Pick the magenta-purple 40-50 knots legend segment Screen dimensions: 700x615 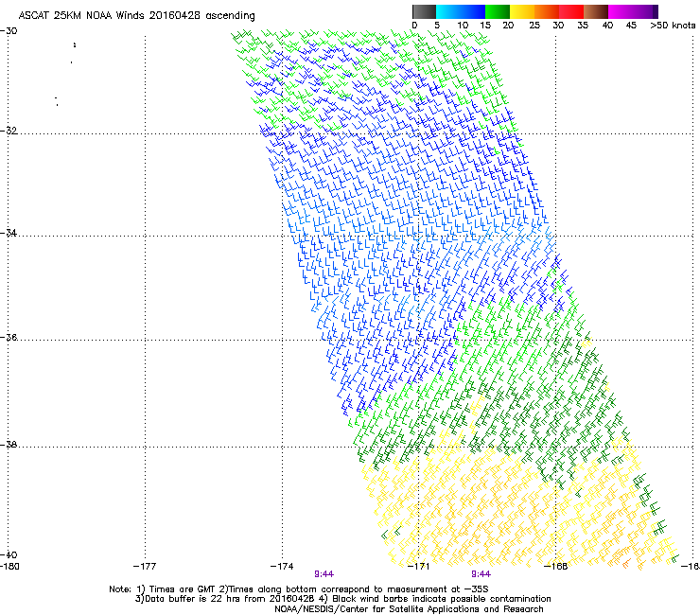tap(633, 11)
